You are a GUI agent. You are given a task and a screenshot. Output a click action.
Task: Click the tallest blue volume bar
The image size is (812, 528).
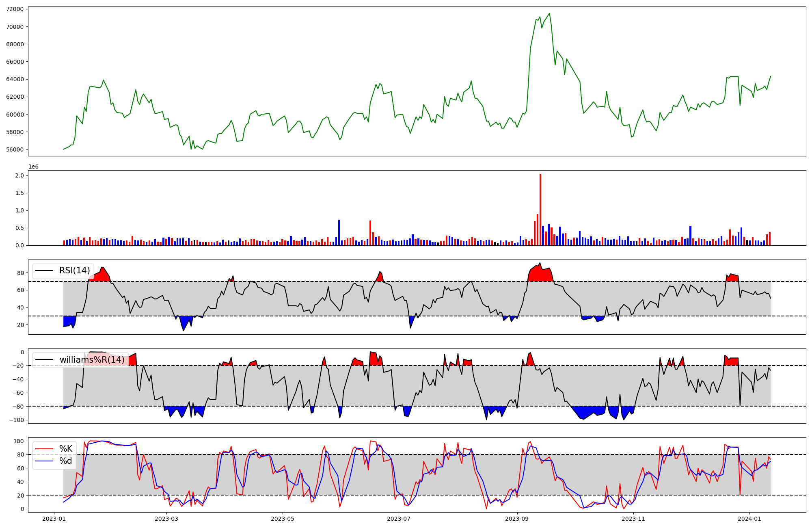(x=339, y=232)
